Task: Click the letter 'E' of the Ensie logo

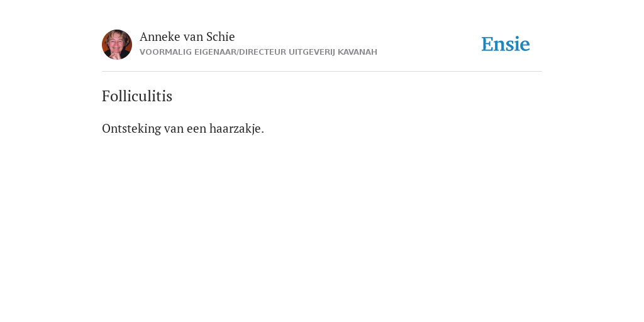Action: (x=487, y=44)
